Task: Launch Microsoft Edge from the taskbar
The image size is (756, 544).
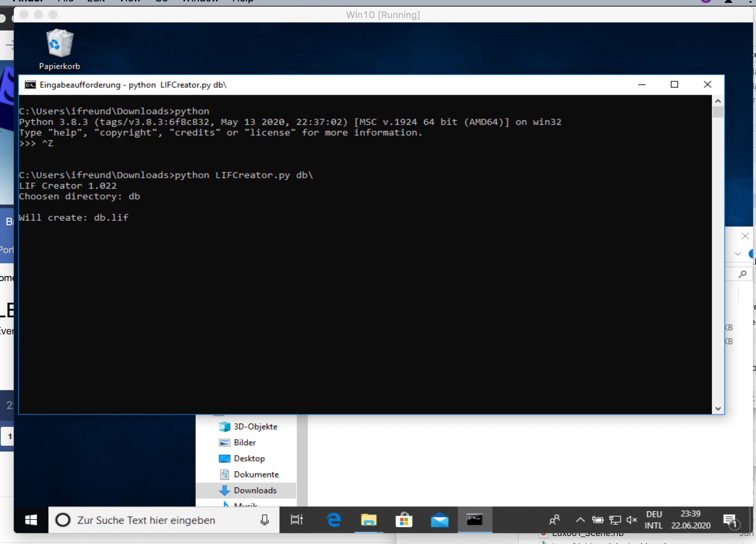Action: (333, 520)
